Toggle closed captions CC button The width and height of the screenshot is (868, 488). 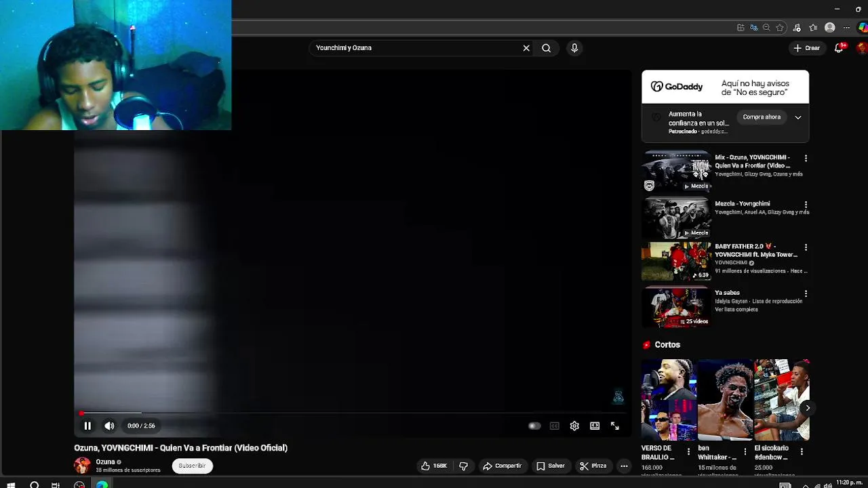(555, 426)
